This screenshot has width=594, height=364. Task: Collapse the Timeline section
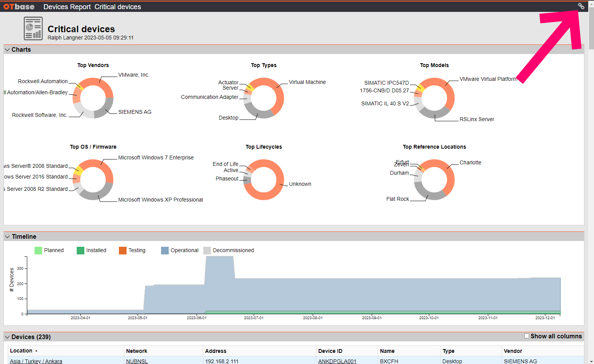click(7, 237)
